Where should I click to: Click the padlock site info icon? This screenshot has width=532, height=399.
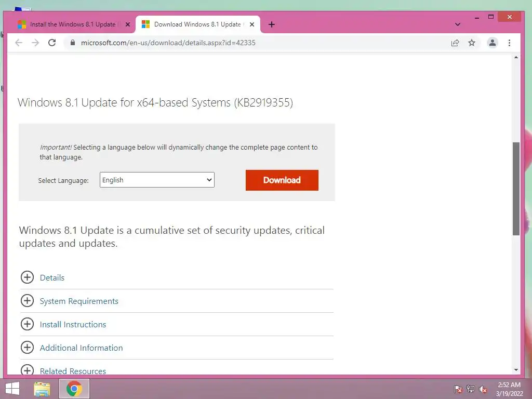click(72, 43)
